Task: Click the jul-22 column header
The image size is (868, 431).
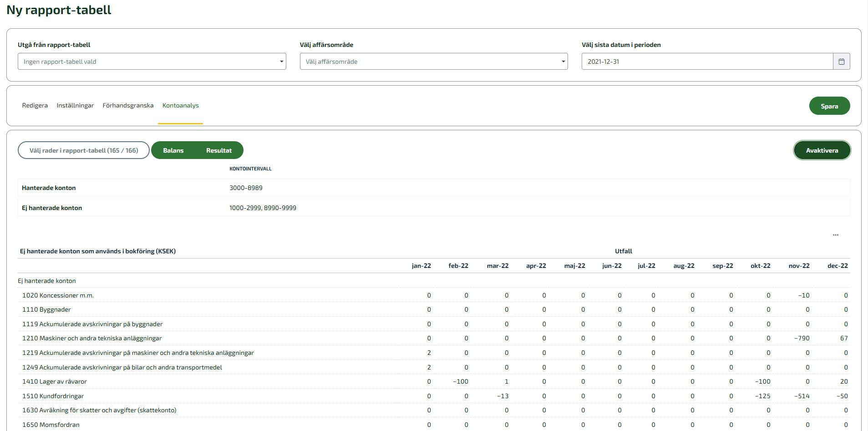Action: [x=647, y=266]
